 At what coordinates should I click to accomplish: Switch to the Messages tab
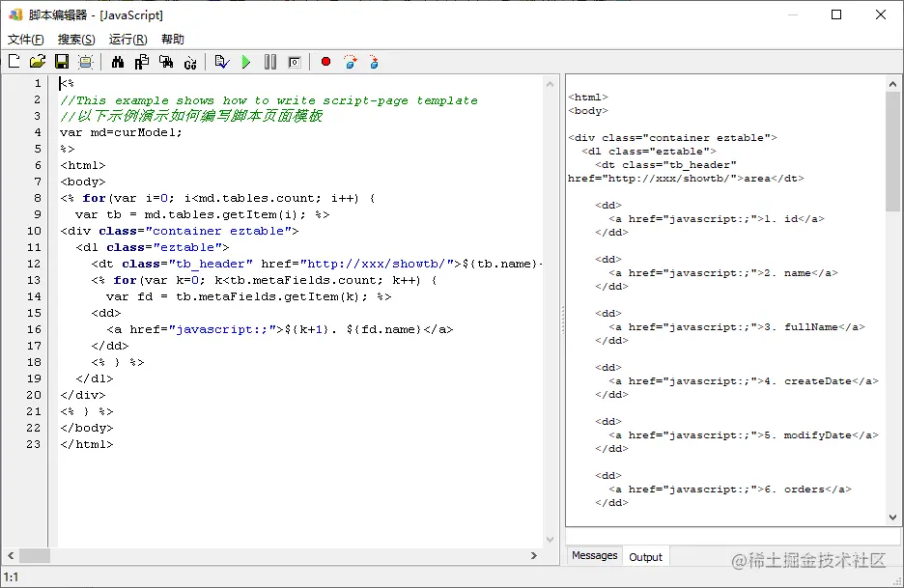click(594, 555)
